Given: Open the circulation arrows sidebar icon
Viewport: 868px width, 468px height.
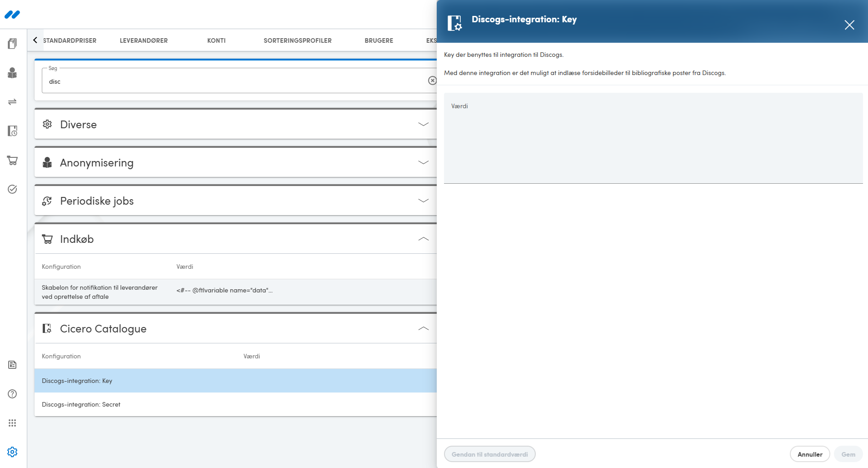Looking at the screenshot, I should click(x=12, y=102).
